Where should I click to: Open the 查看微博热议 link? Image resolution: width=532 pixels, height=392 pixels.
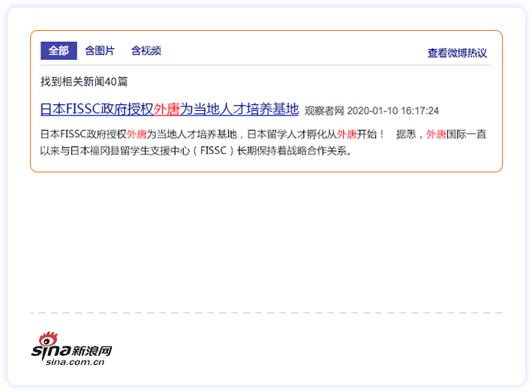tap(457, 52)
